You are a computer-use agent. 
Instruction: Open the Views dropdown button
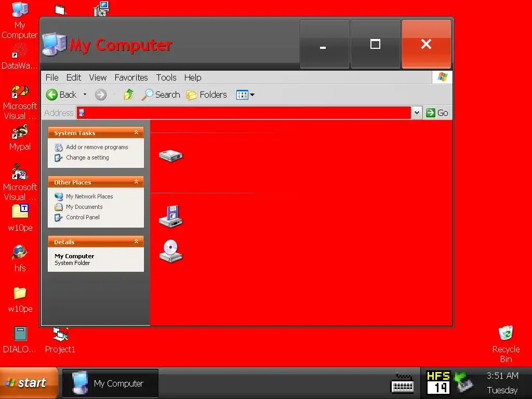(x=245, y=95)
